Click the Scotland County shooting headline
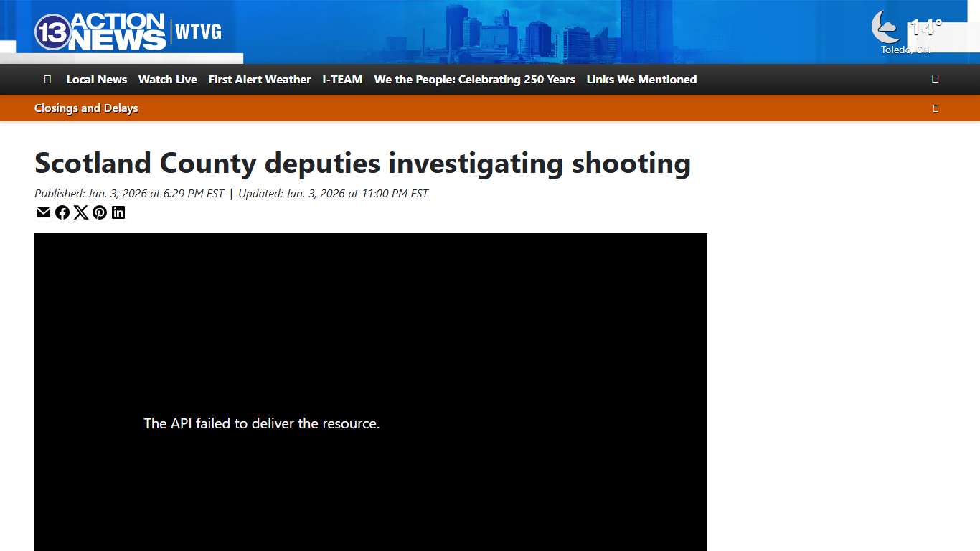 click(x=362, y=164)
